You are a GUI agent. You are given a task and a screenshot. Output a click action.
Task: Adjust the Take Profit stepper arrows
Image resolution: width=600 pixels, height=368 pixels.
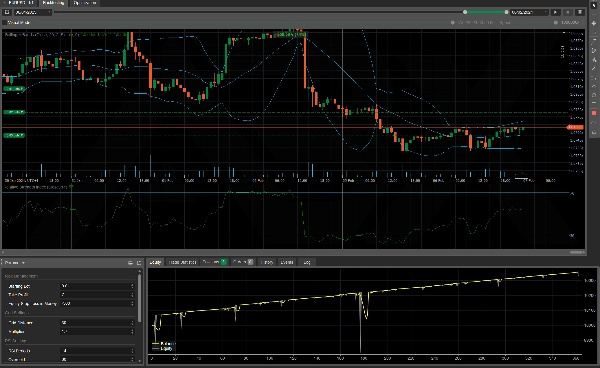[132, 295]
